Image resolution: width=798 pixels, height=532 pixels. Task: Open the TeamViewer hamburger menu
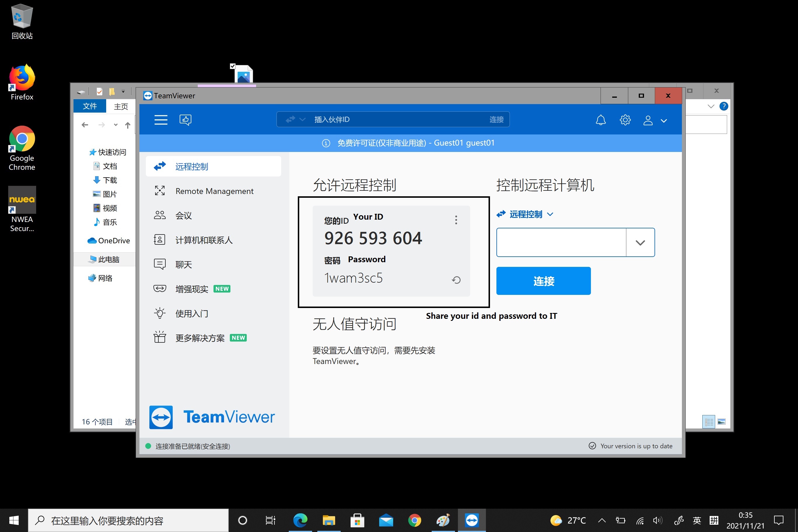(x=161, y=120)
